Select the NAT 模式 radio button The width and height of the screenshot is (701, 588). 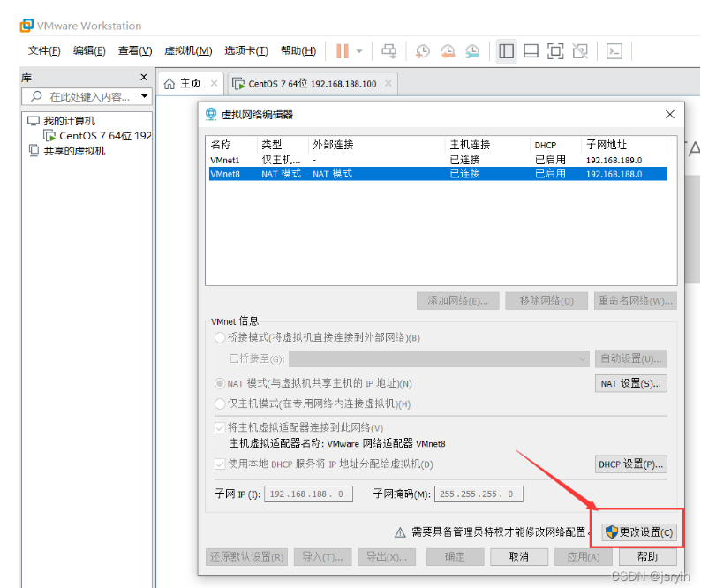click(x=220, y=384)
